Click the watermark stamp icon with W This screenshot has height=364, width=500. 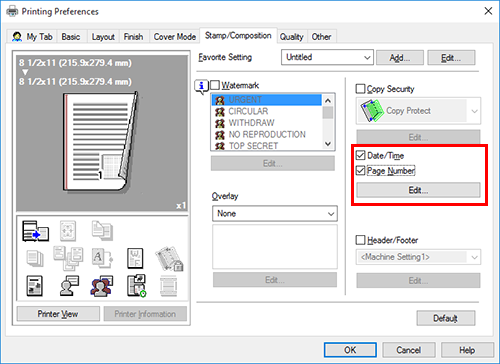135,258
